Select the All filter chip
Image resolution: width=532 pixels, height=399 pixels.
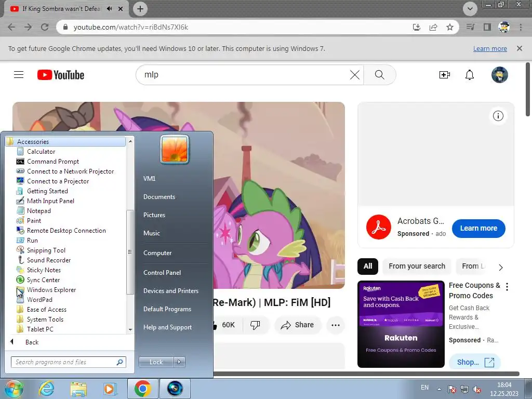coord(368,266)
